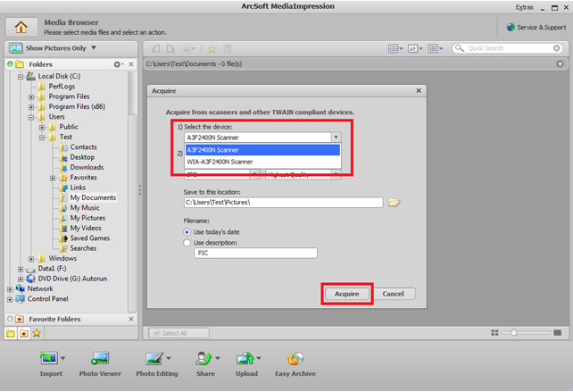The height and width of the screenshot is (392, 573).
Task: Select the My Music folder
Action: click(x=85, y=208)
